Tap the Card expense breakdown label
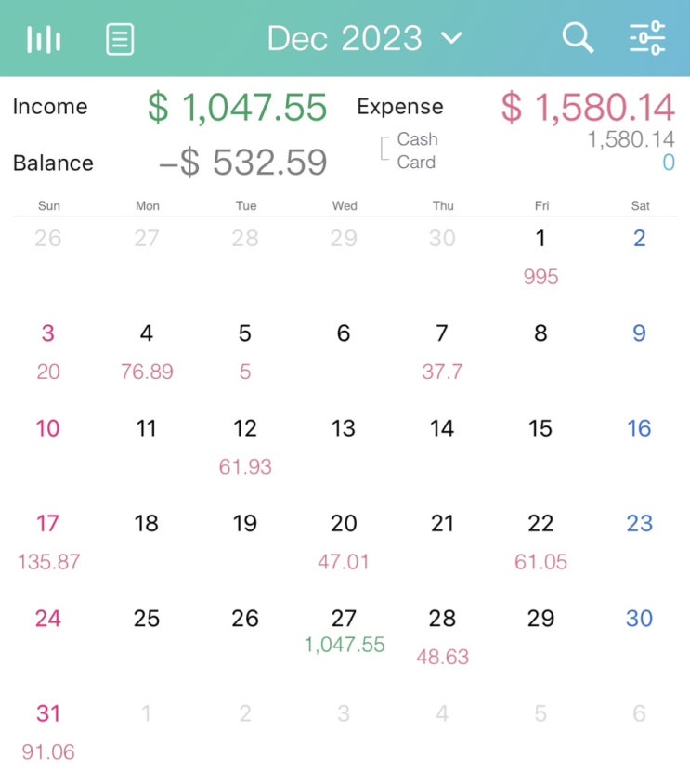Image resolution: width=690 pixels, height=784 pixels. pyautogui.click(x=416, y=162)
